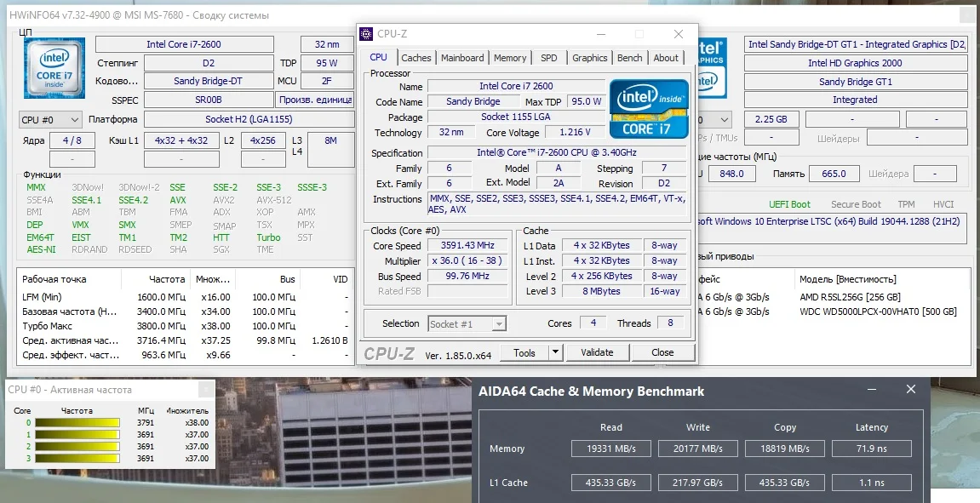Open the Graphics tab in CPU-Z
980x503 pixels.
tap(589, 58)
